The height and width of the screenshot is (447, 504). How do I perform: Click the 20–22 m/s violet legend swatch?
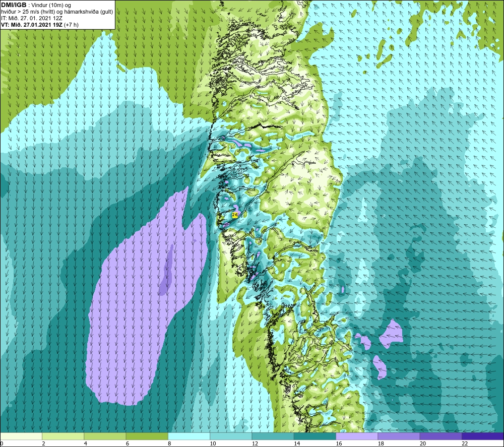point(440,436)
